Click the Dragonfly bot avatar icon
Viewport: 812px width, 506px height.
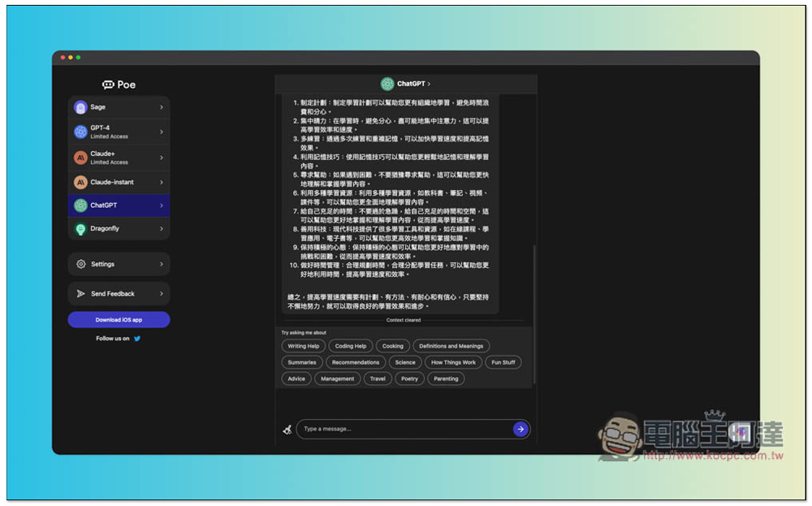80,229
